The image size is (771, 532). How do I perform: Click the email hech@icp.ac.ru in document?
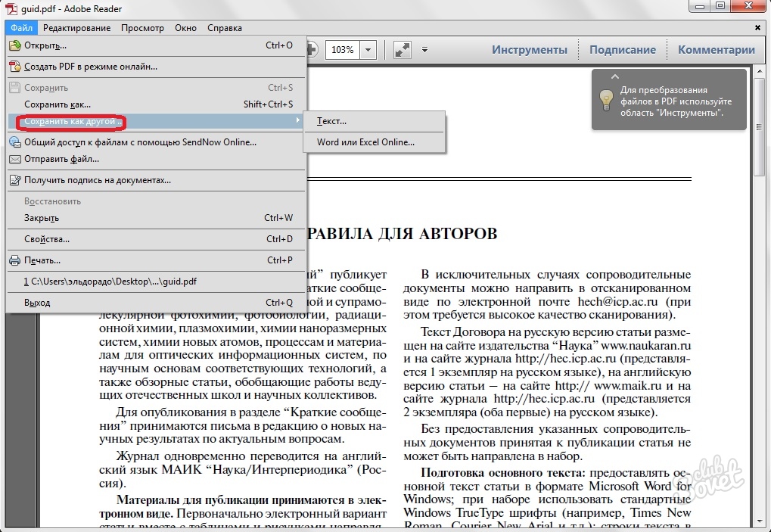tap(617, 301)
